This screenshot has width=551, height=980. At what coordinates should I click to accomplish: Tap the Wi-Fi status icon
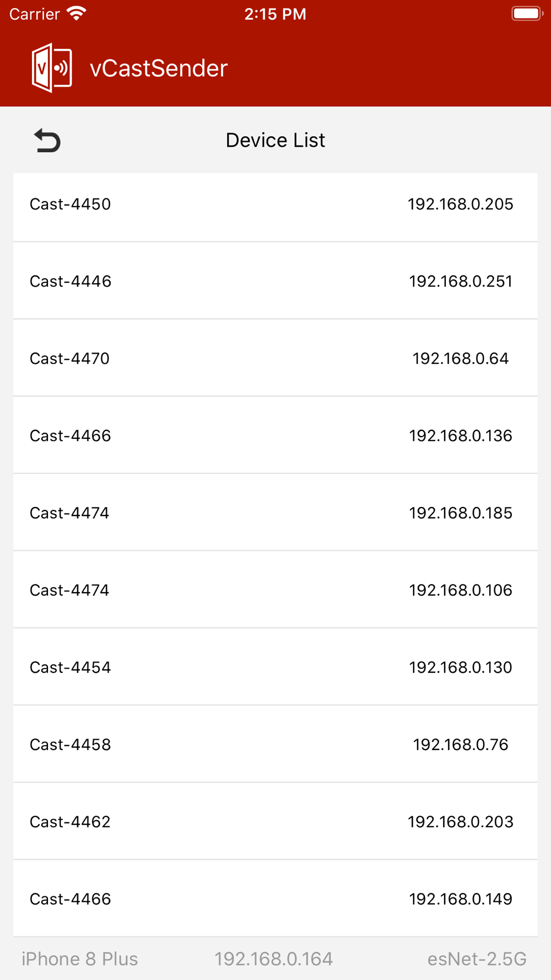click(76, 13)
